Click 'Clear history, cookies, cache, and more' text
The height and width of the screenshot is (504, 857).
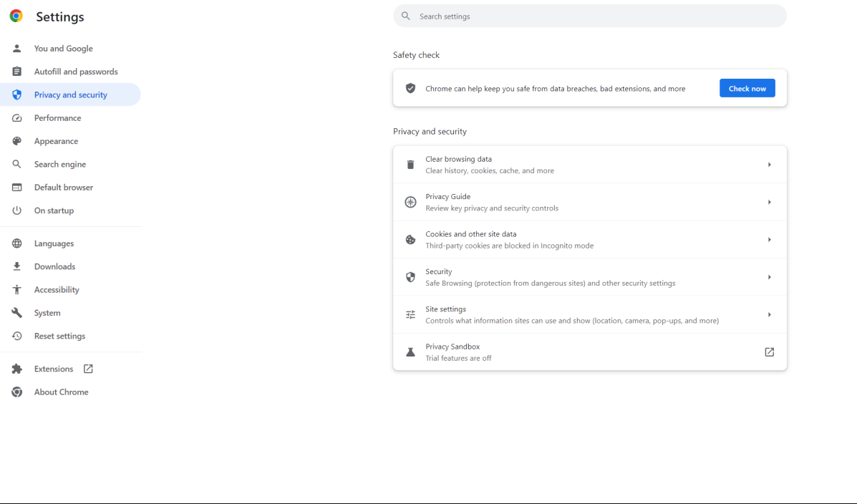pos(490,170)
